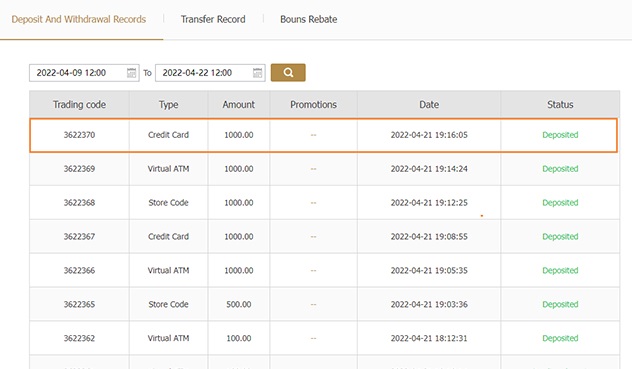The height and width of the screenshot is (369, 632).
Task: Click Deposited status for record 3622369
Action: (560, 169)
